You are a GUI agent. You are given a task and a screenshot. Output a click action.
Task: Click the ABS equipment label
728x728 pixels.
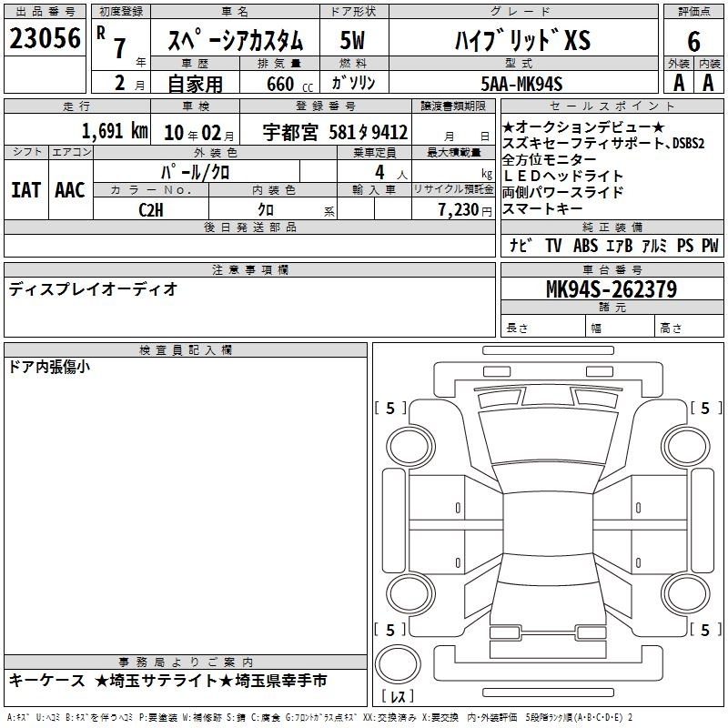[x=589, y=246]
